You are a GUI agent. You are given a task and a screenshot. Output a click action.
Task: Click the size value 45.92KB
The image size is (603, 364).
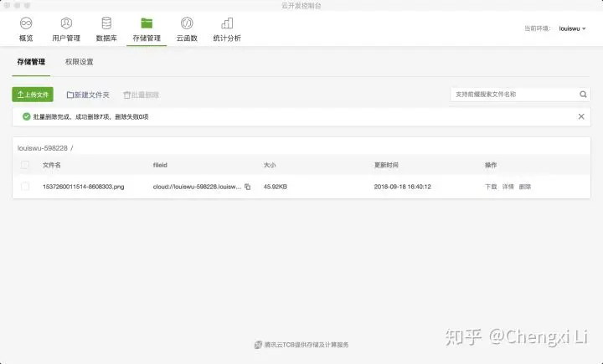(x=276, y=187)
